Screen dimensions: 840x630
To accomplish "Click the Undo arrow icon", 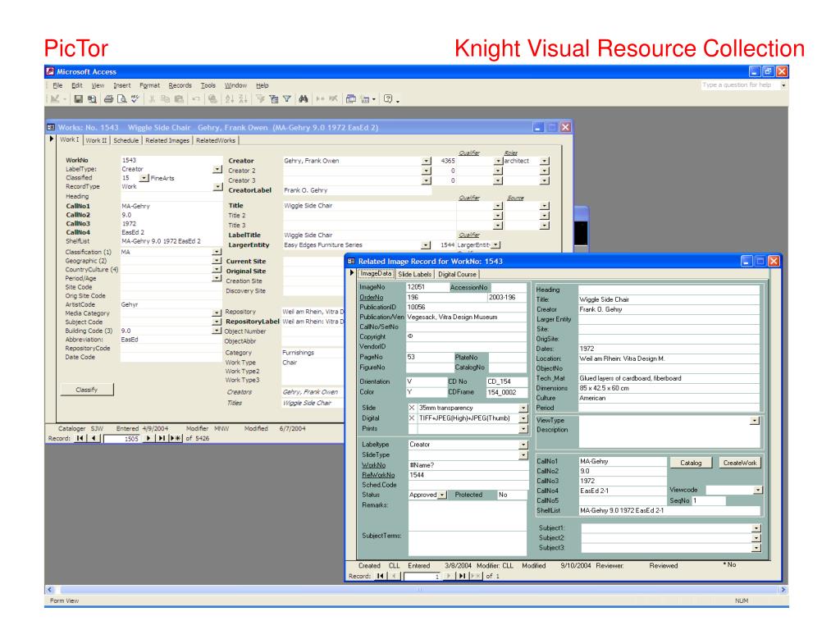I will (195, 99).
